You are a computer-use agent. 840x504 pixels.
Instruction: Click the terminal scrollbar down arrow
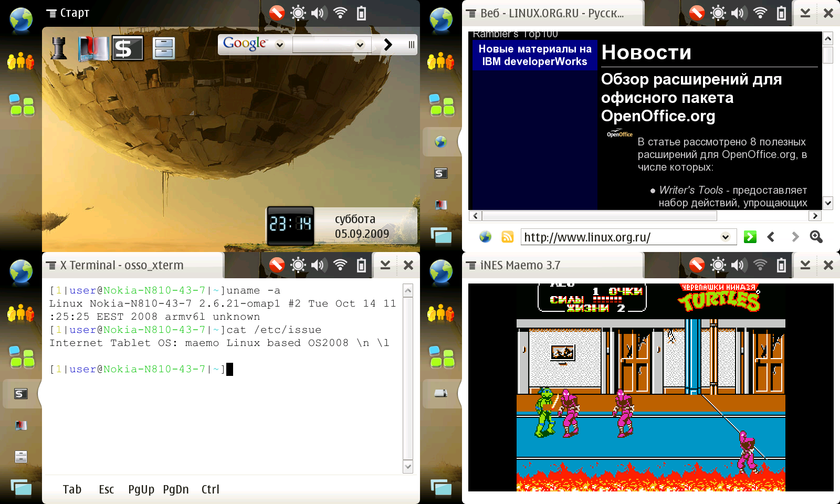click(x=408, y=466)
